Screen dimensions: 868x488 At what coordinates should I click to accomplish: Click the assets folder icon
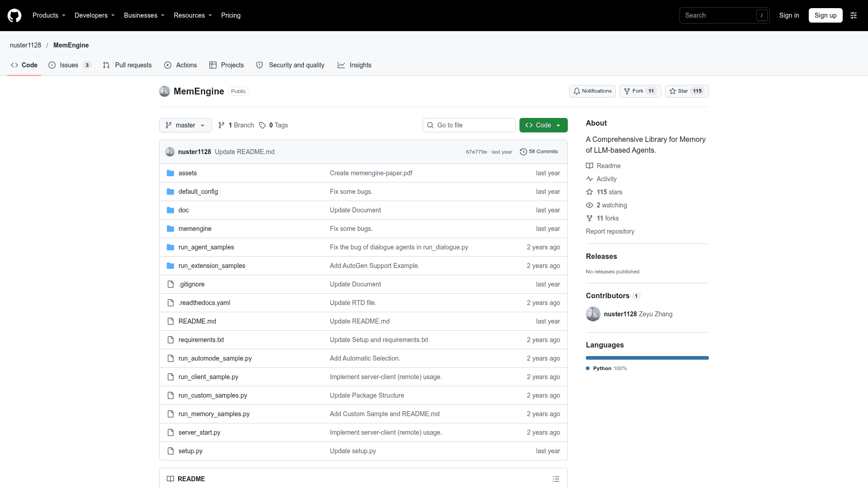click(x=170, y=173)
